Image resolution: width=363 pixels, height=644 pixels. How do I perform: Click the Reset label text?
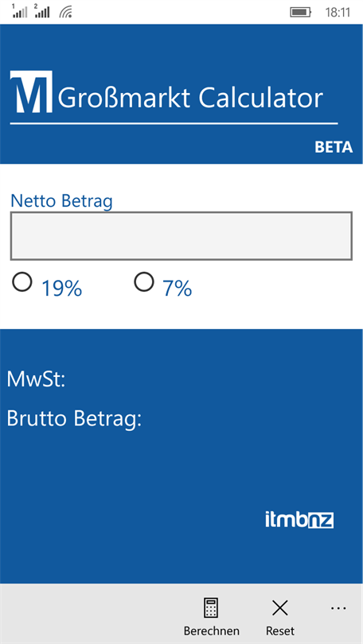(280, 630)
